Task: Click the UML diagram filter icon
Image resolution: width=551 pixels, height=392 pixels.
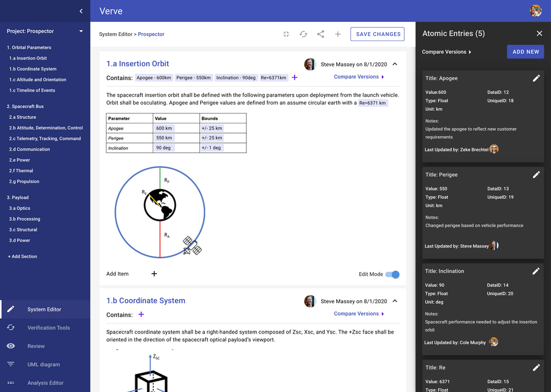Action: 11,364
